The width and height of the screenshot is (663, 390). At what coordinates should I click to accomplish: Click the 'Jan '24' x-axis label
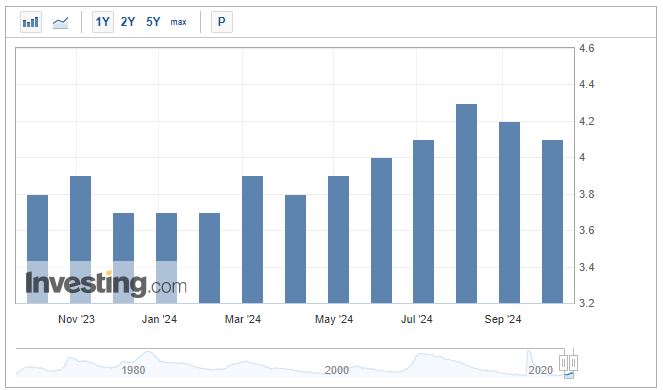tap(159, 319)
